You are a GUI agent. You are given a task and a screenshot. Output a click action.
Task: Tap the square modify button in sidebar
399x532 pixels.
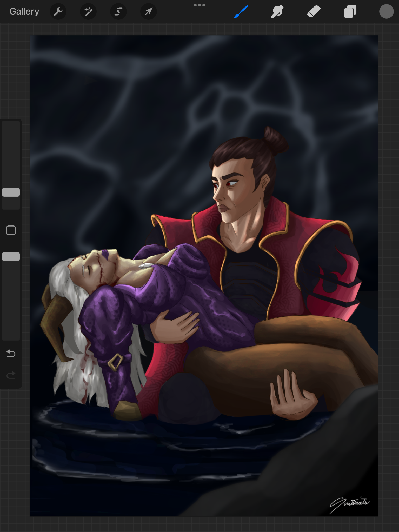[x=11, y=230]
